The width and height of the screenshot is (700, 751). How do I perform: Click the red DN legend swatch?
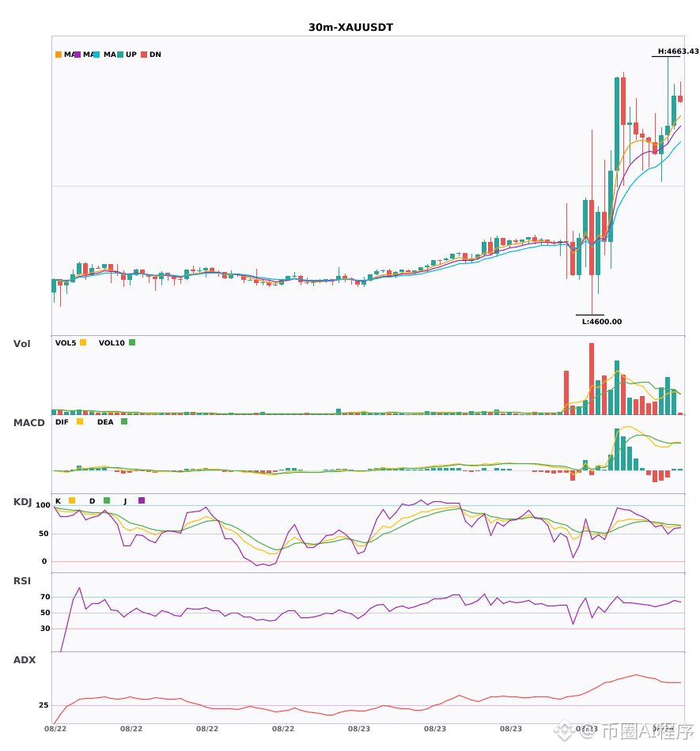[x=144, y=55]
